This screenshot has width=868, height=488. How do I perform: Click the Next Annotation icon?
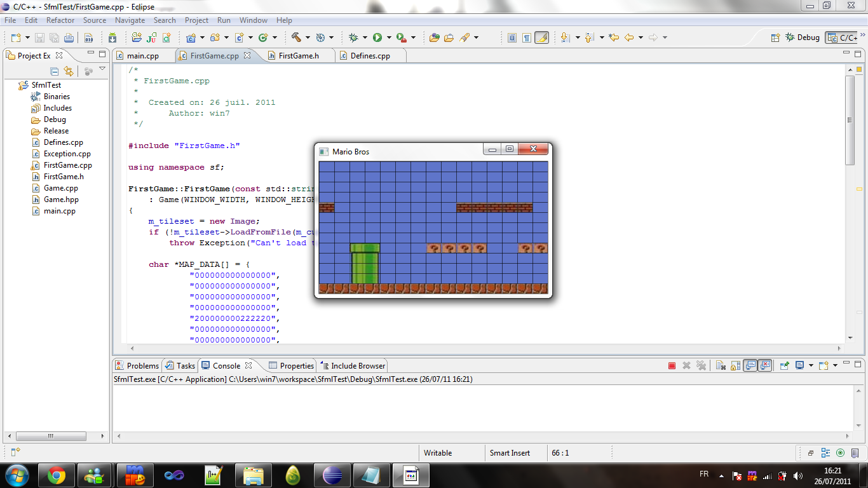click(x=565, y=37)
